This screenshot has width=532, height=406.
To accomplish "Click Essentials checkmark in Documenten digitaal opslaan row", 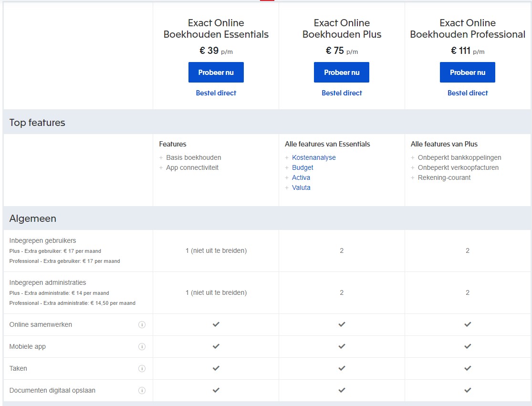I will [x=216, y=390].
